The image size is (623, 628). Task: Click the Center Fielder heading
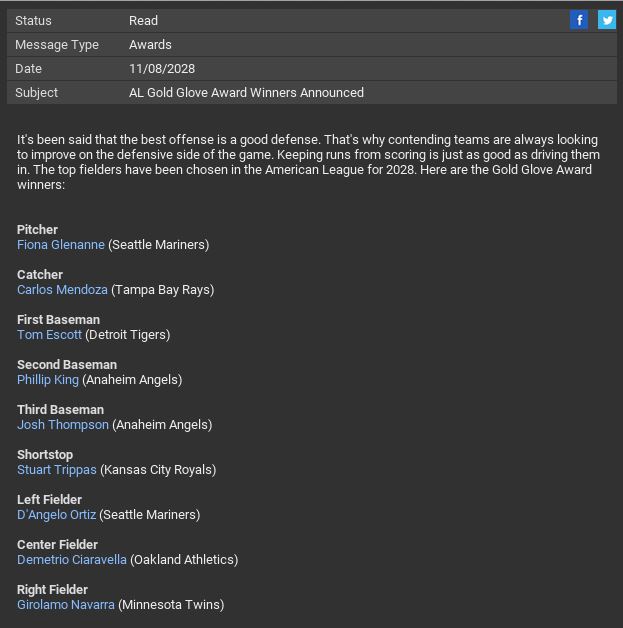tap(57, 545)
